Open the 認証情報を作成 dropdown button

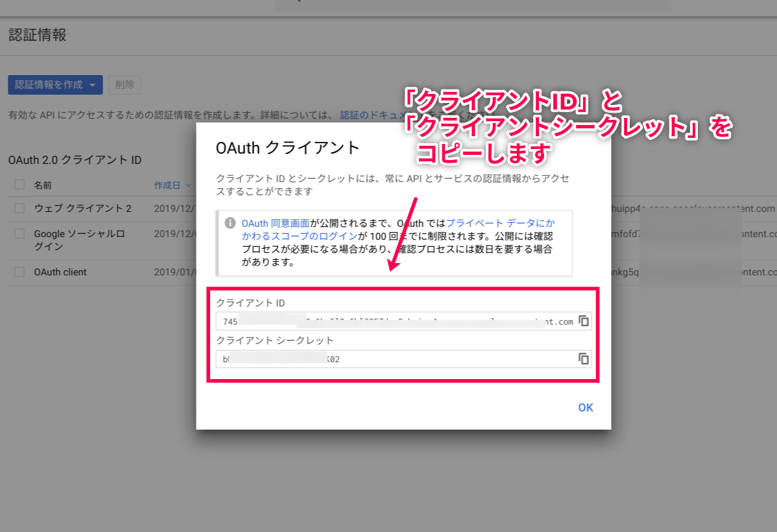(56, 85)
